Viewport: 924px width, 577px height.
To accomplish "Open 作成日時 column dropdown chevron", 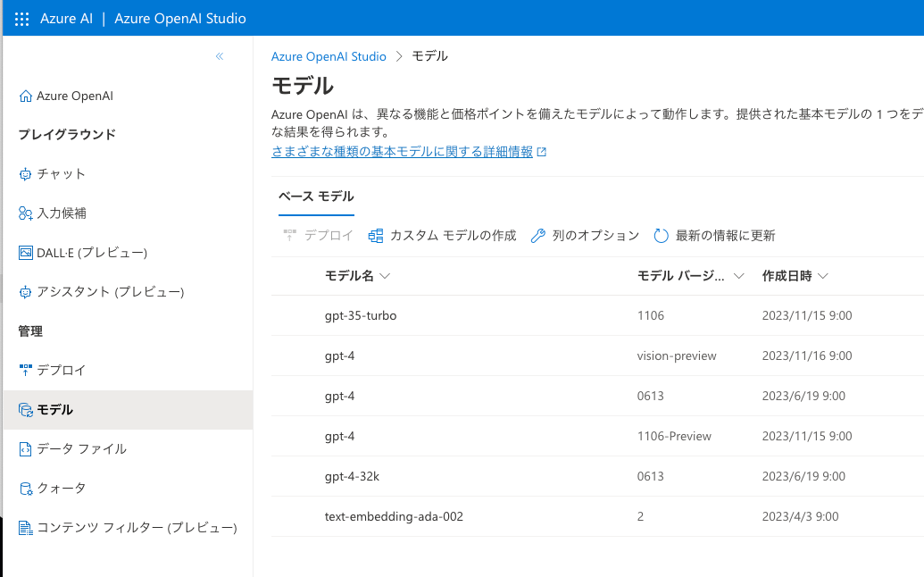I will tap(823, 276).
